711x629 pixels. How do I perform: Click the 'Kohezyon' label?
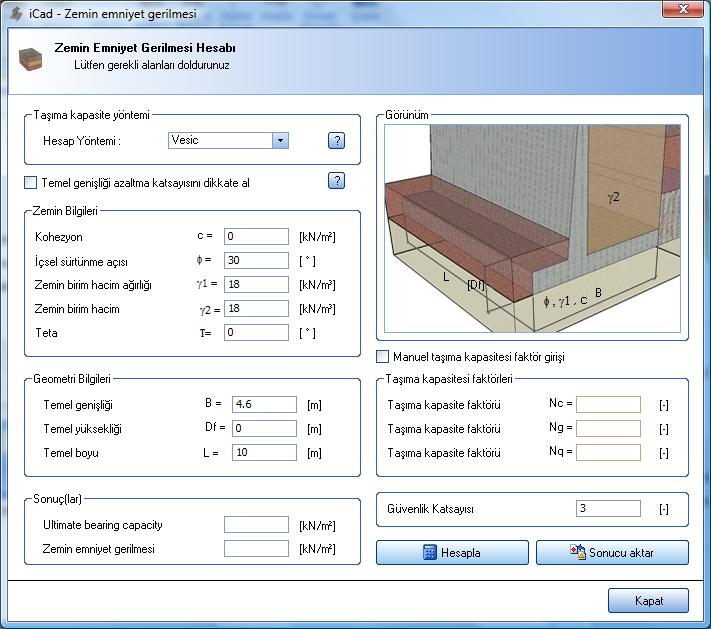pyautogui.click(x=58, y=237)
